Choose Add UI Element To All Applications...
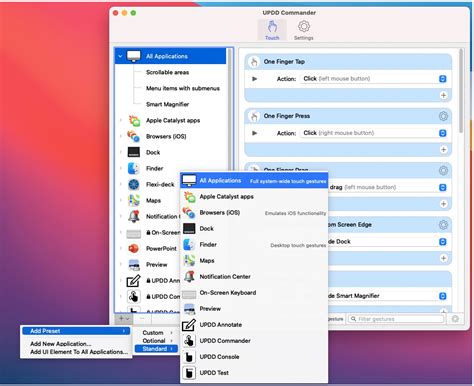Viewport: 474px width, 386px height. point(79,352)
